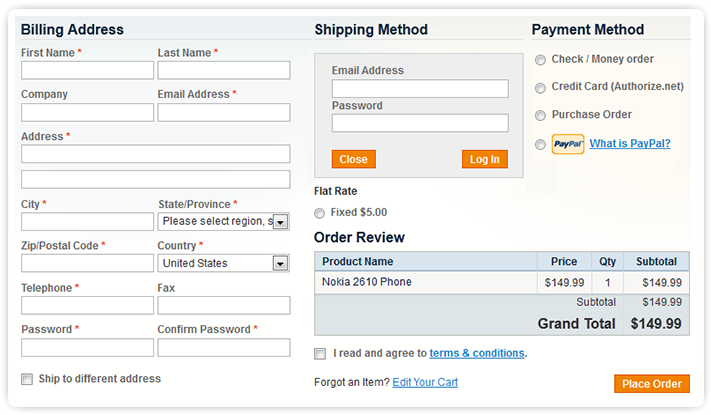This screenshot has width=711, height=415.
Task: Enable Ship to different address
Action: (x=27, y=379)
